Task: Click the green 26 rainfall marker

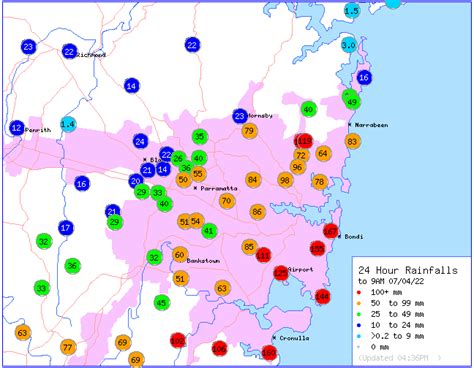Action: [179, 158]
